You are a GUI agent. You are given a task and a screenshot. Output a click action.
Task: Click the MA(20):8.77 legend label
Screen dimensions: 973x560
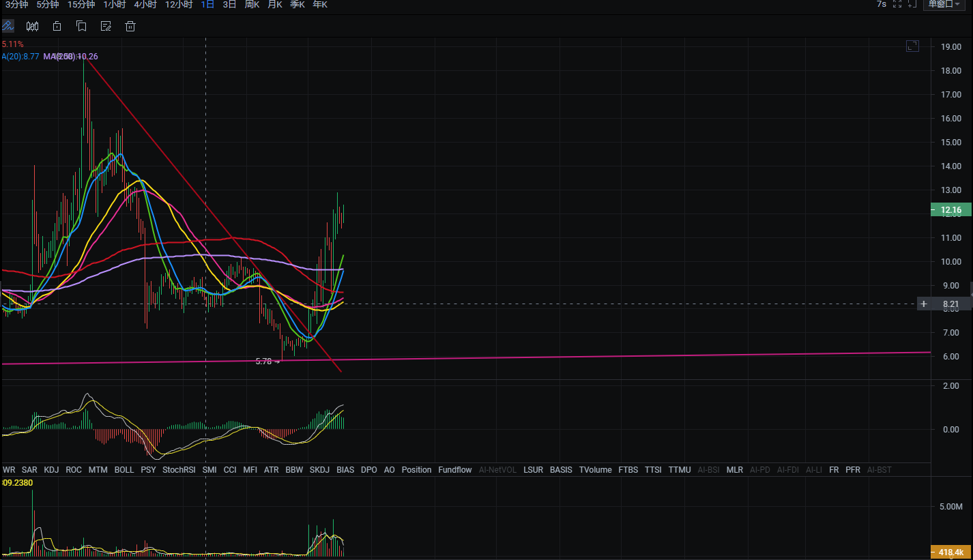tap(20, 57)
